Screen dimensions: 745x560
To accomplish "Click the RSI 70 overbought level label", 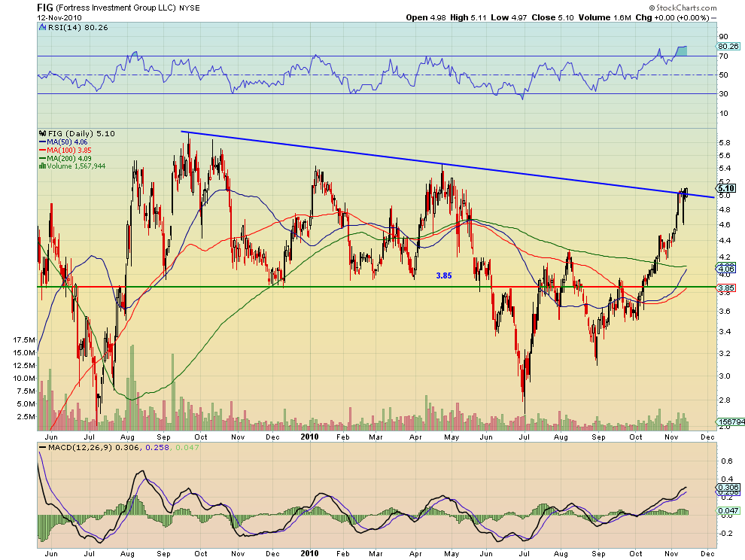I will tap(723, 56).
